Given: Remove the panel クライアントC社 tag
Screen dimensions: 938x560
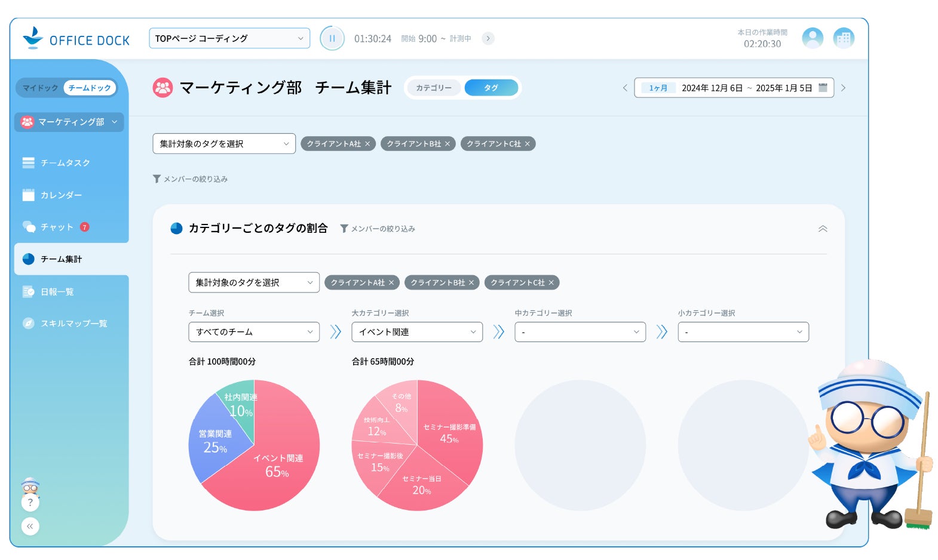Looking at the screenshot, I should tap(551, 282).
